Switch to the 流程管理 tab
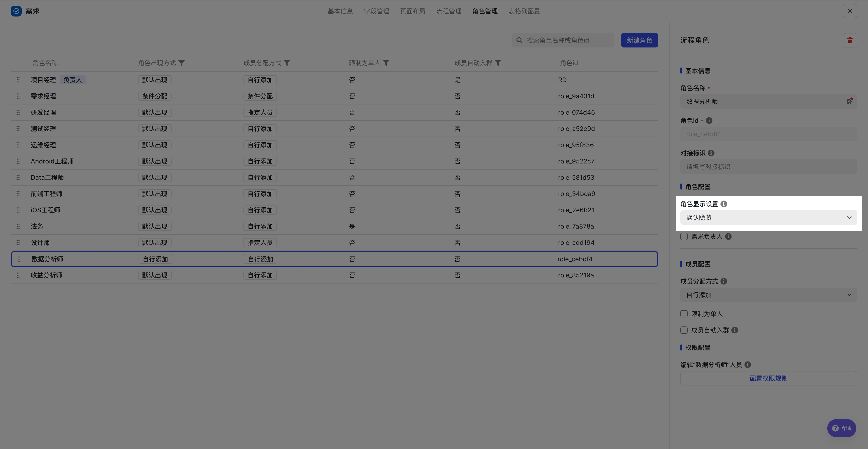 (449, 11)
